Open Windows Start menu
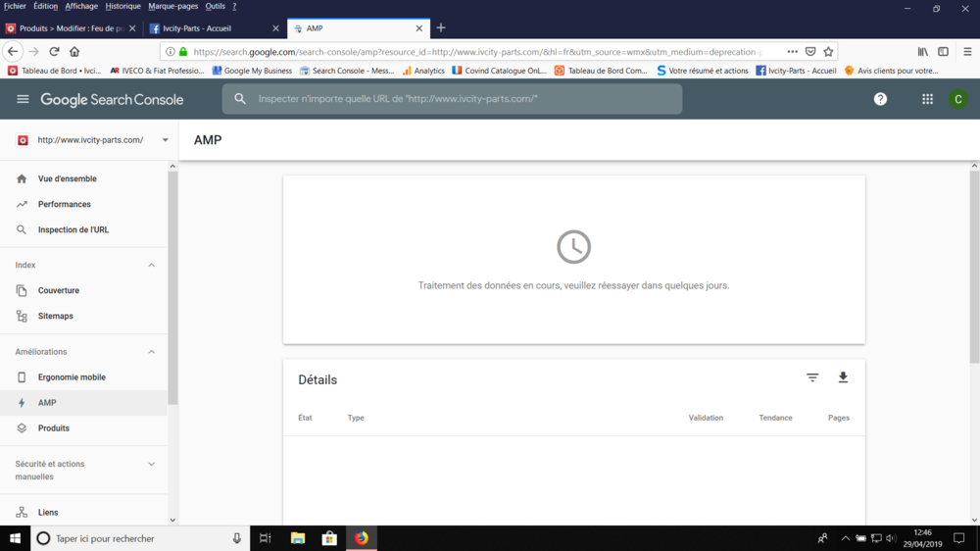The image size is (980, 551). tap(15, 538)
